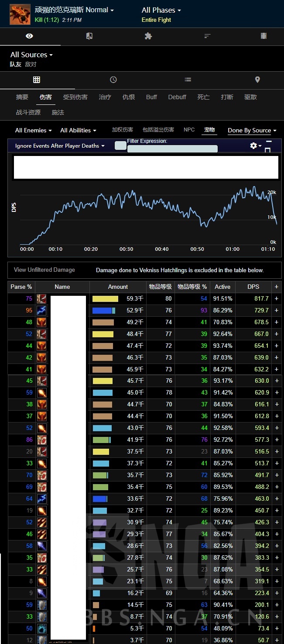
Task: Enable the 加权伤害 option
Action: coord(122,130)
